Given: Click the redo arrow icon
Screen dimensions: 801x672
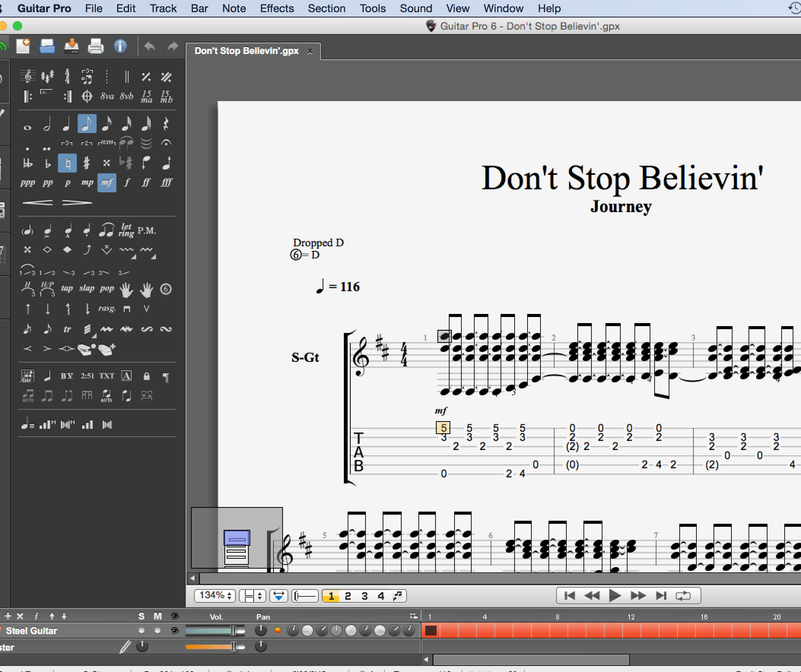Looking at the screenshot, I should [173, 46].
